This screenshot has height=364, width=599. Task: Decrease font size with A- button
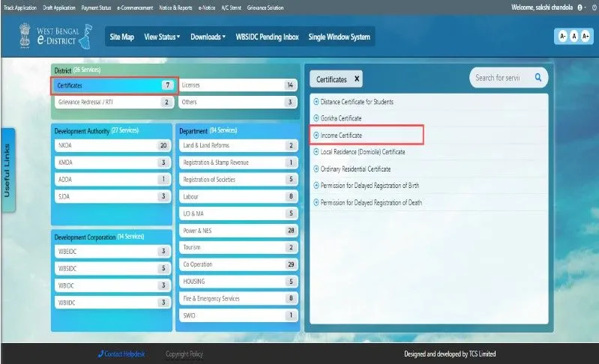pos(561,37)
